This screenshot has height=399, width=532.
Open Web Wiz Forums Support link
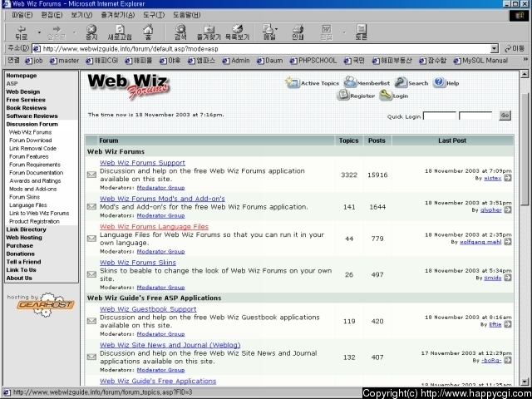pos(142,163)
